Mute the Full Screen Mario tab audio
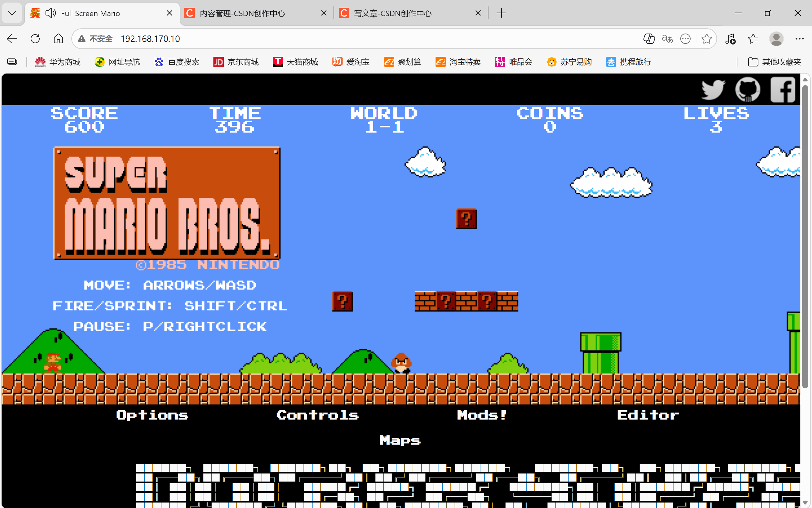Screen dimensions: 812x508 coord(50,13)
